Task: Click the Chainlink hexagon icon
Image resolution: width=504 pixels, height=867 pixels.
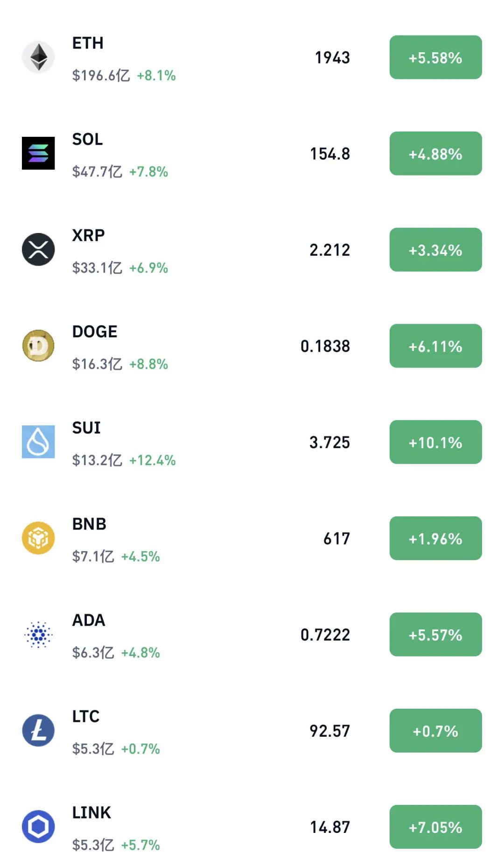Action: click(38, 826)
